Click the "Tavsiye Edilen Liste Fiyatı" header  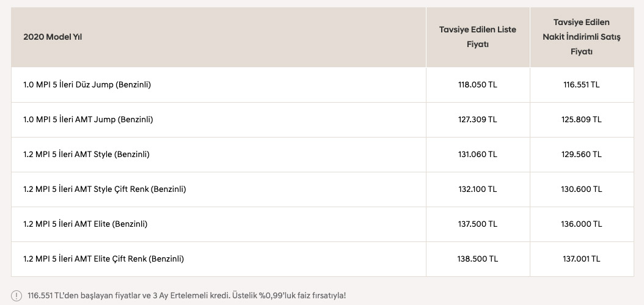point(477,37)
